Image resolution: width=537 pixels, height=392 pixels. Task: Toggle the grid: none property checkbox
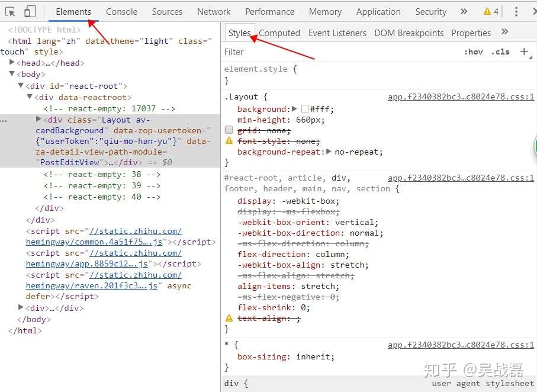click(x=229, y=130)
